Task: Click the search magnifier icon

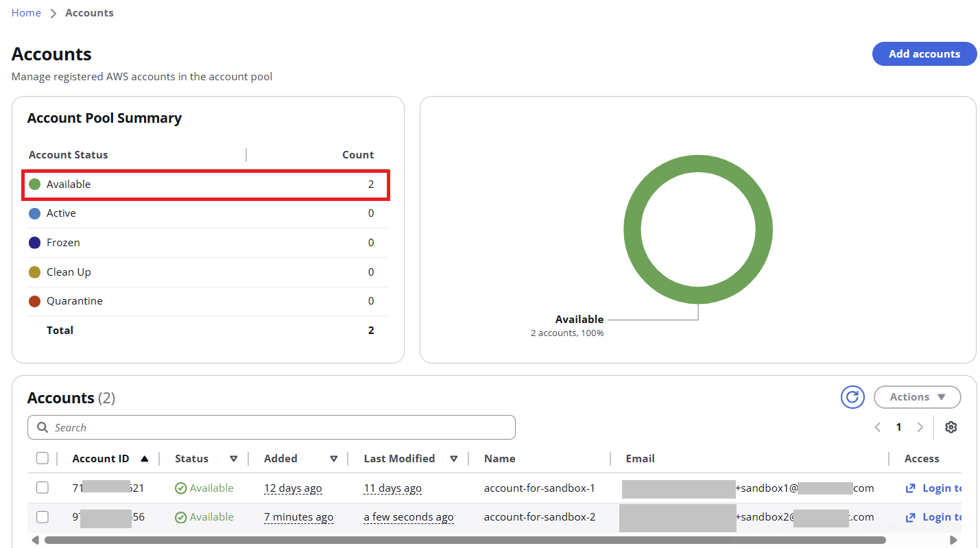Action: click(x=43, y=428)
